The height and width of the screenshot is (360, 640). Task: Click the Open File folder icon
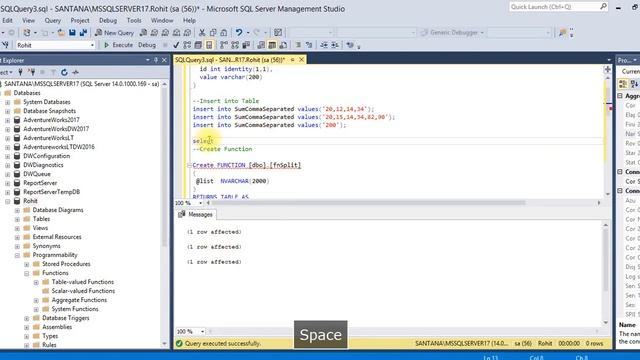pos(61,33)
